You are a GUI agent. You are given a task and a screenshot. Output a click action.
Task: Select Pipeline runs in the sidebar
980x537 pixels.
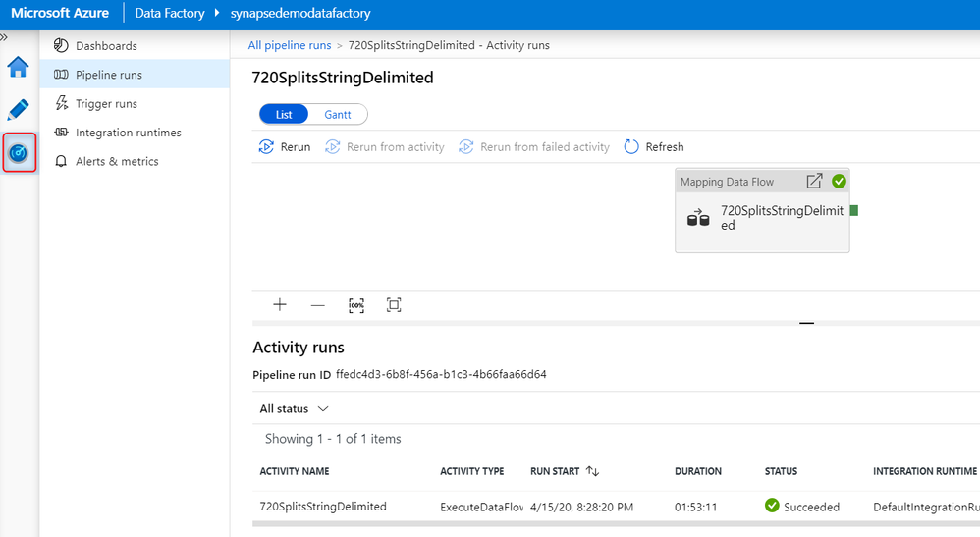pyautogui.click(x=135, y=75)
